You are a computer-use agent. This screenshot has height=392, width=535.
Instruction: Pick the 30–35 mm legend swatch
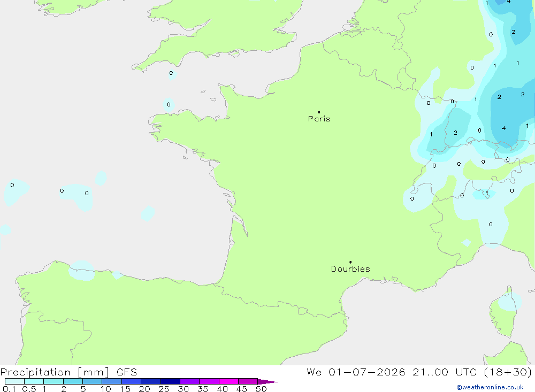(190, 381)
